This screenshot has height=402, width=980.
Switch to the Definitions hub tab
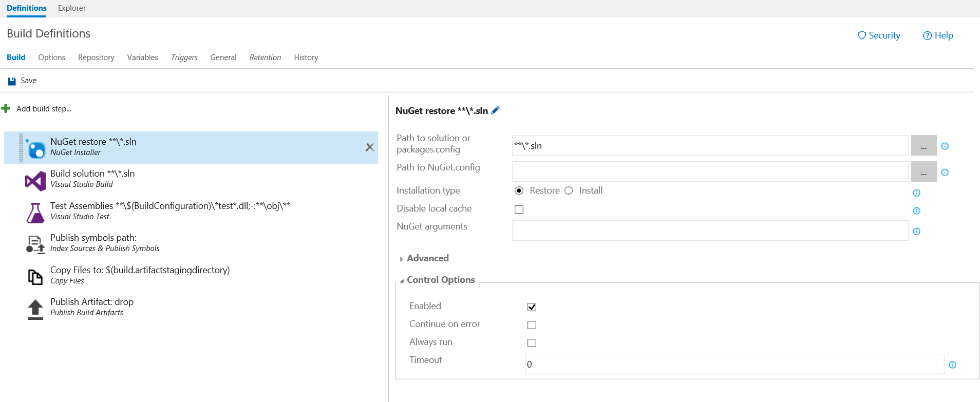coord(27,8)
